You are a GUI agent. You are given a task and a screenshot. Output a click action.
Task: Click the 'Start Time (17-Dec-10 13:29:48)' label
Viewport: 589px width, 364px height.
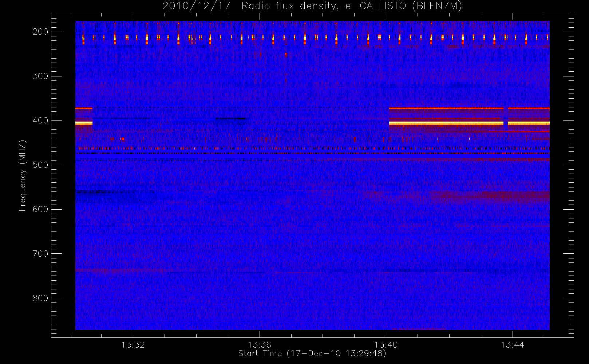click(312, 353)
